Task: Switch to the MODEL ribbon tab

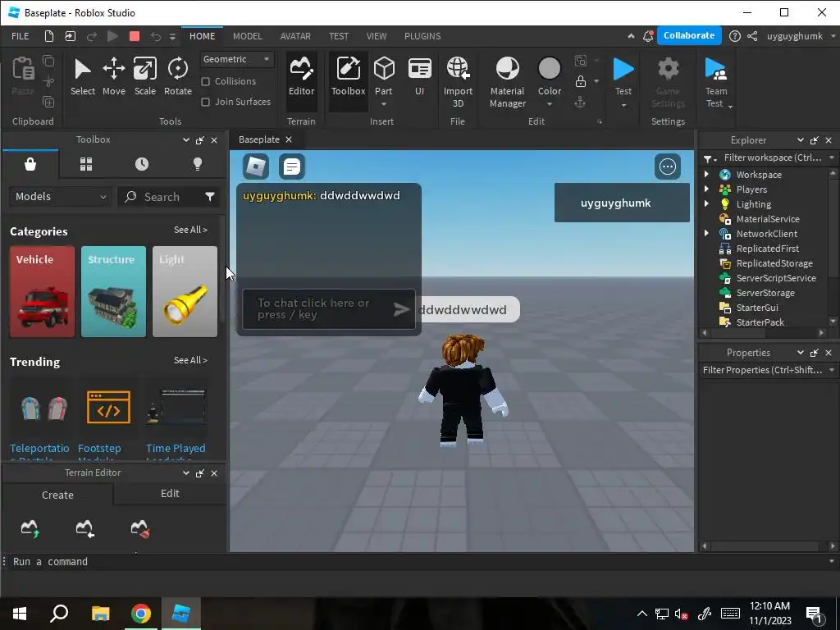Action: tap(248, 36)
